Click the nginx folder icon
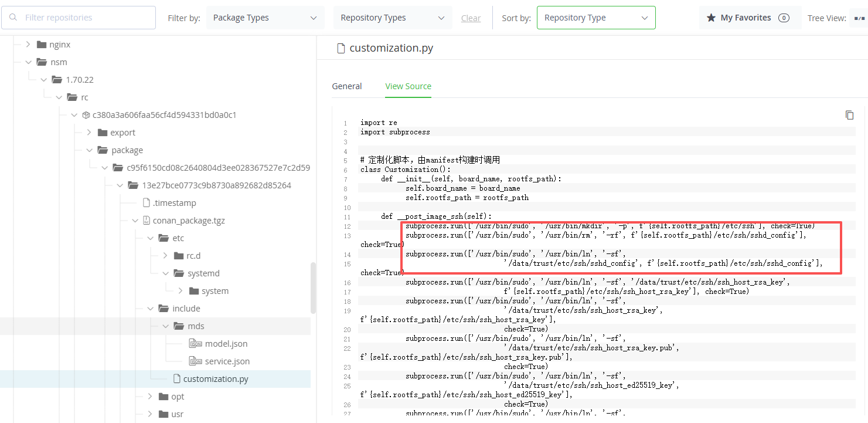Screen dimensions: 868x423 42,45
